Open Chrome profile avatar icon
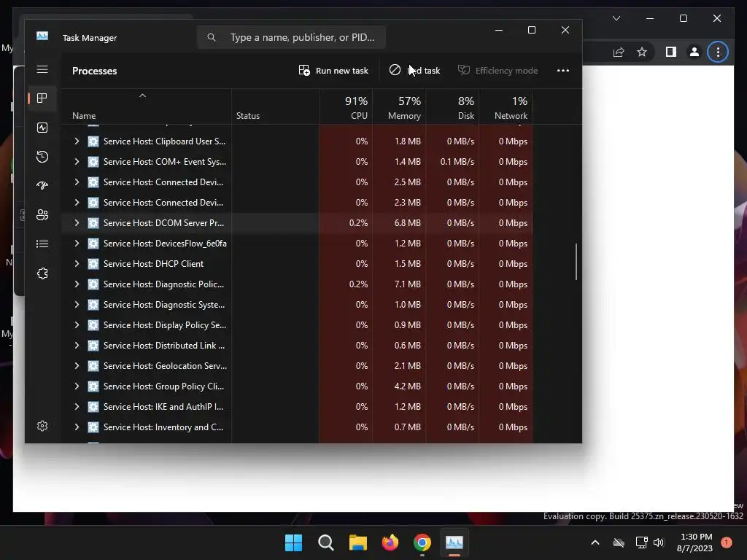The width and height of the screenshot is (747, 560). click(x=694, y=52)
